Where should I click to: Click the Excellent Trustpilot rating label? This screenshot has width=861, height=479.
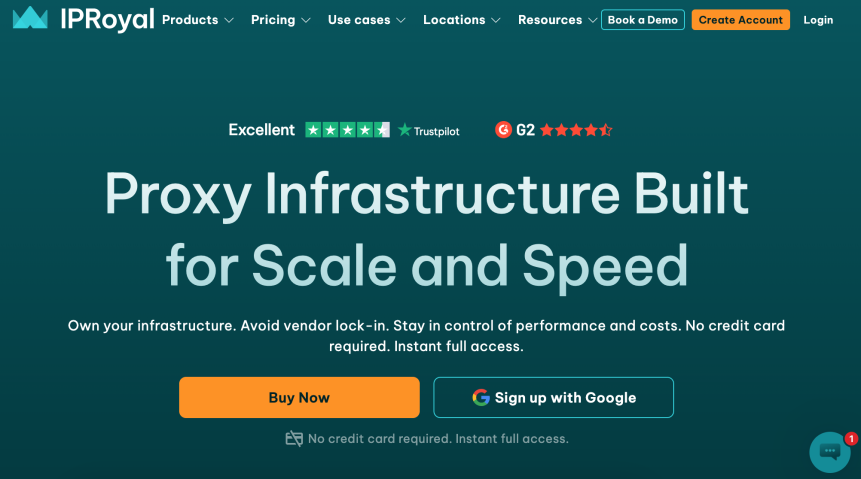pyautogui.click(x=261, y=130)
